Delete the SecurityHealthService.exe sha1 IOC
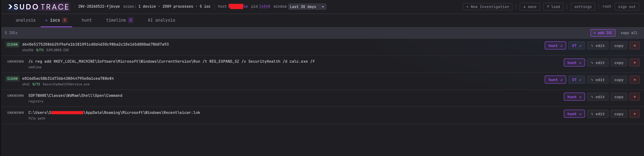The width and height of the screenshot is (644, 156). [x=635, y=80]
